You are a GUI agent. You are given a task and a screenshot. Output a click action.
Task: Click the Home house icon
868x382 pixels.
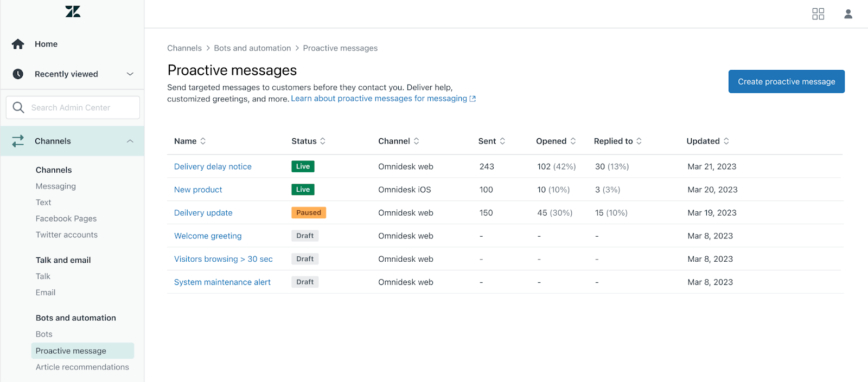click(18, 44)
